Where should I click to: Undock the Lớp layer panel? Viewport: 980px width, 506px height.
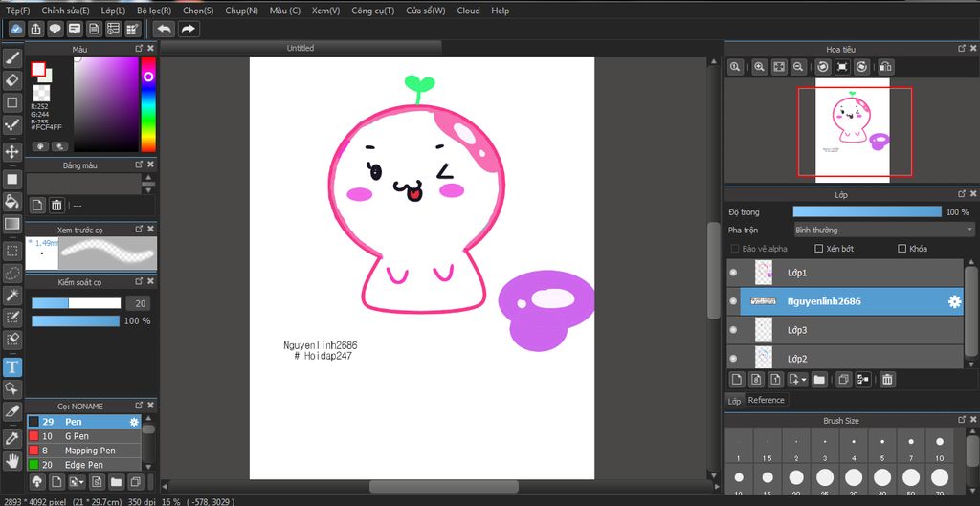(963, 195)
